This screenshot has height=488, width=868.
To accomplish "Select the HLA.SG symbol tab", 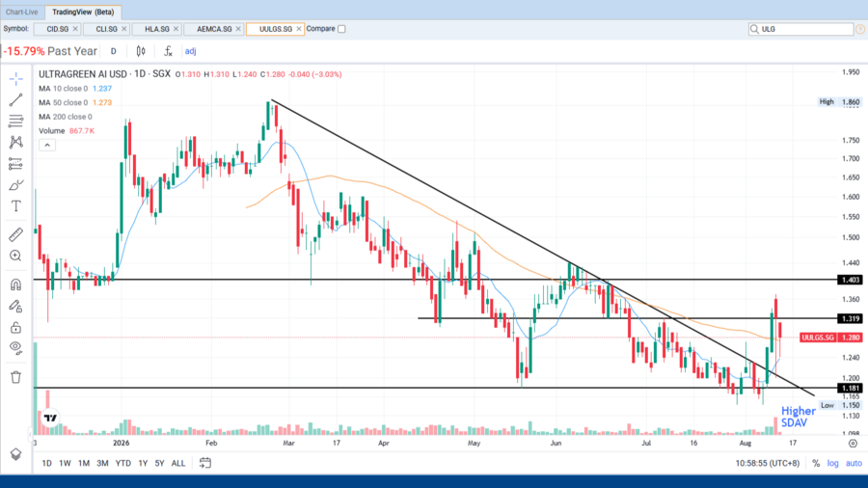I will [x=156, y=29].
